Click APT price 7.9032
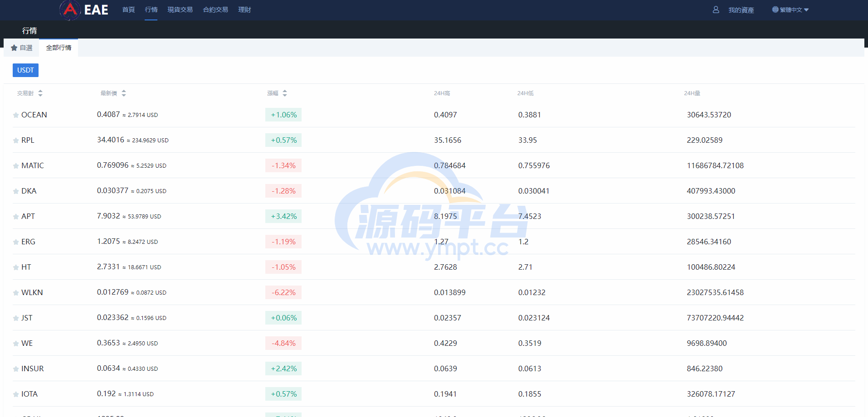 pyautogui.click(x=108, y=216)
